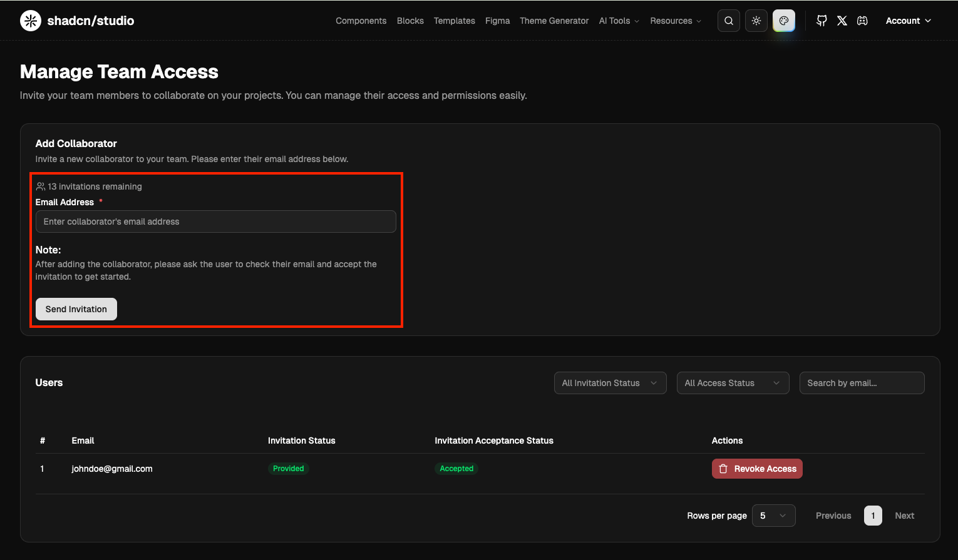
Task: Navigate to Templates in the navbar
Action: [x=454, y=21]
